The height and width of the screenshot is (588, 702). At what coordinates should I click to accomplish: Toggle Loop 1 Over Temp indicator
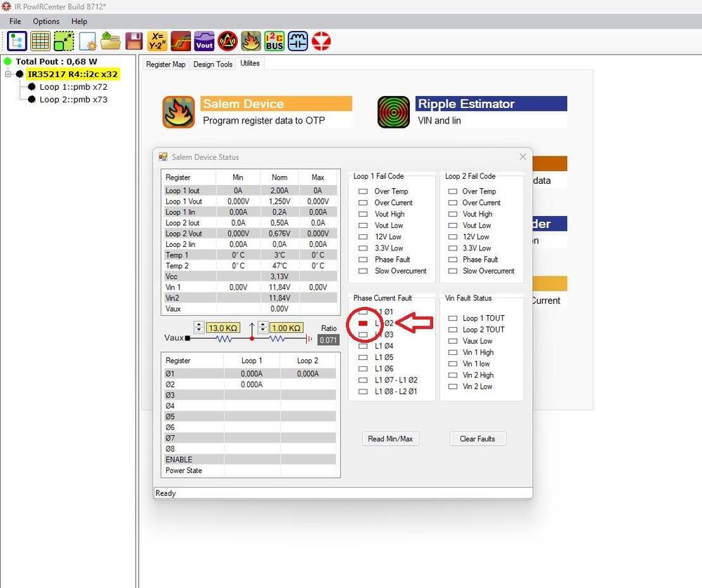363,192
